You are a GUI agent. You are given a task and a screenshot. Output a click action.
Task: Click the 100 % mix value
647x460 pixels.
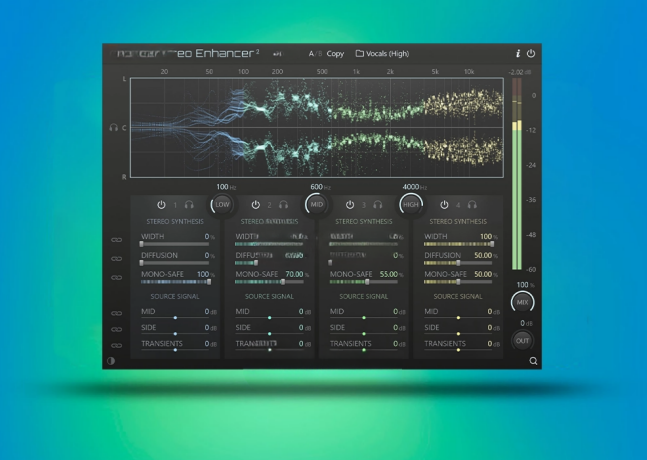click(525, 285)
